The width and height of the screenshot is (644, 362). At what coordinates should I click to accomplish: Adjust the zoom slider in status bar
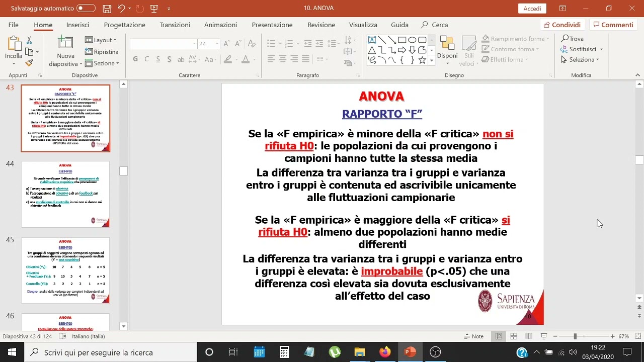tap(575, 336)
